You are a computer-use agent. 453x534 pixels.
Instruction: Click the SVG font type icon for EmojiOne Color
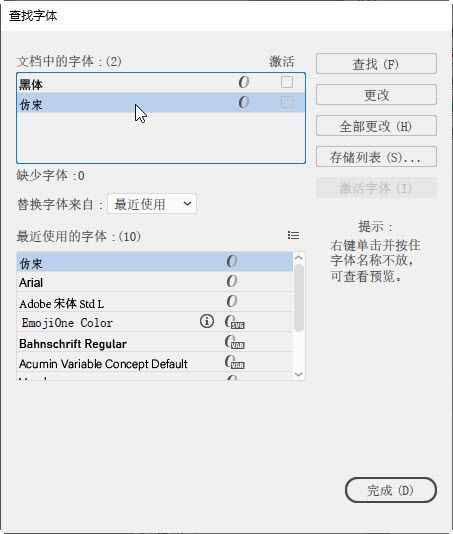[x=234, y=322]
